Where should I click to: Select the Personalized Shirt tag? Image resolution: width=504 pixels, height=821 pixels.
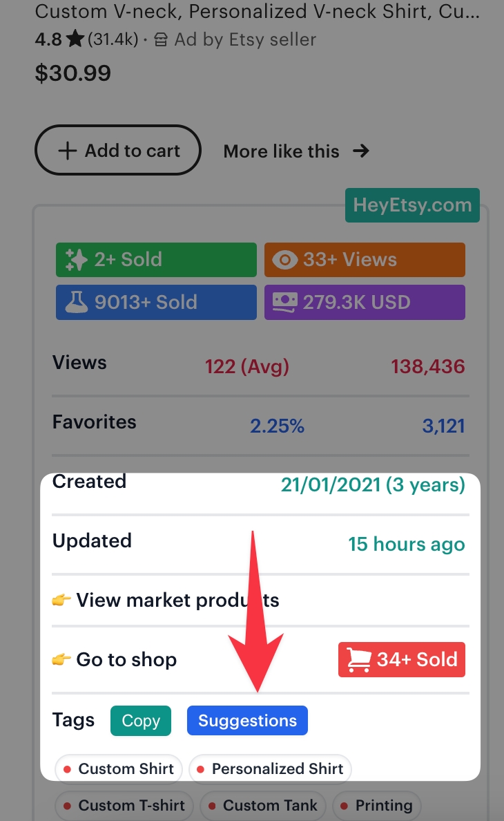[x=270, y=769]
